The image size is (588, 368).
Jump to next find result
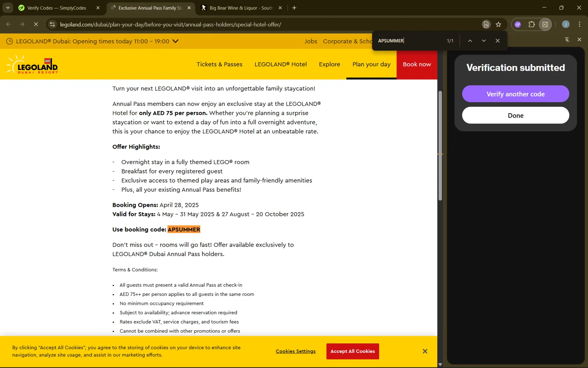pos(484,41)
